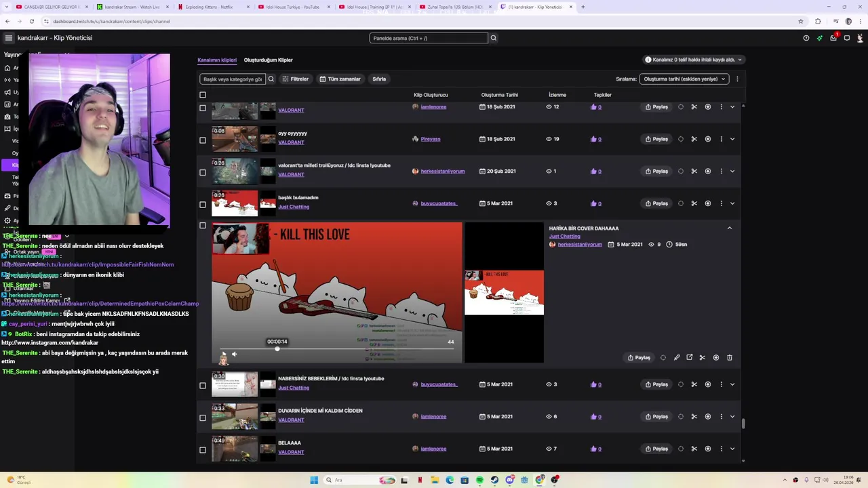Select checkbox for 'başlık bulamadım' clip
This screenshot has height=488, width=868.
coord(202,205)
